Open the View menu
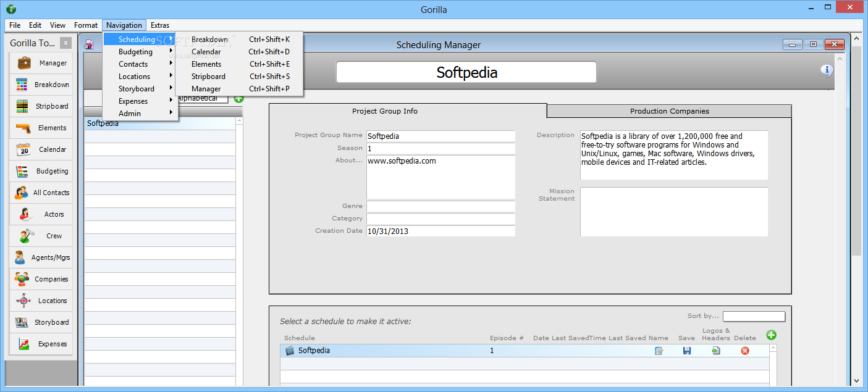The width and height of the screenshot is (868, 392). 58,25
